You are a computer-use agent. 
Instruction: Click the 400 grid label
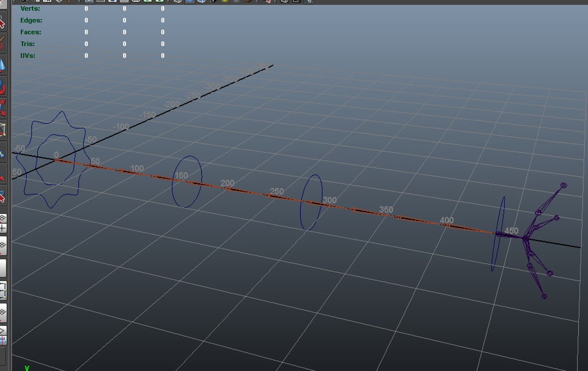pos(447,220)
